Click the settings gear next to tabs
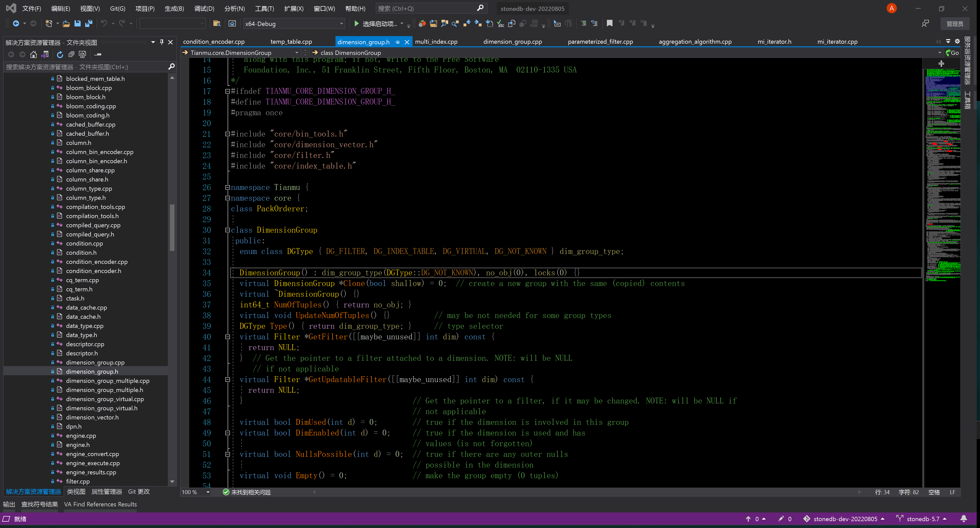The image size is (980, 528). [x=958, y=41]
